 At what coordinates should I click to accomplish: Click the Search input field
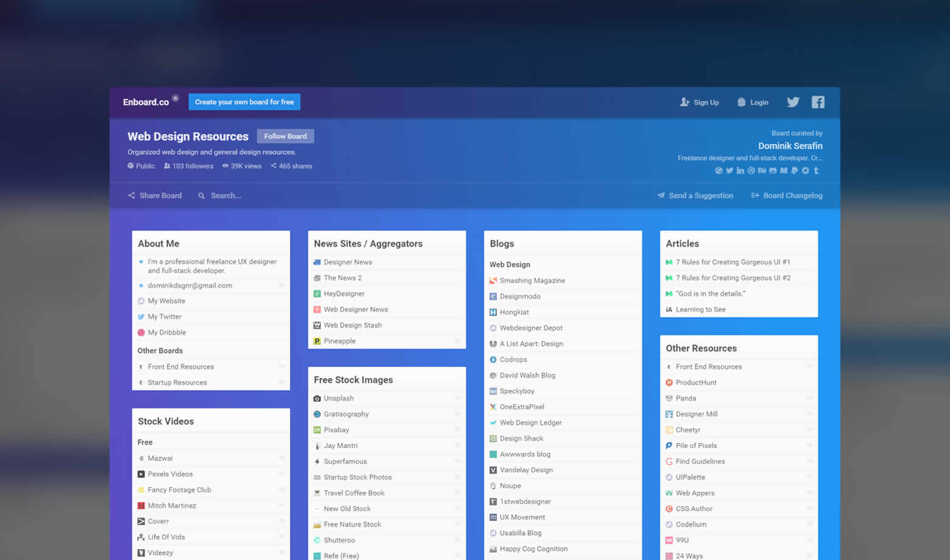[226, 196]
